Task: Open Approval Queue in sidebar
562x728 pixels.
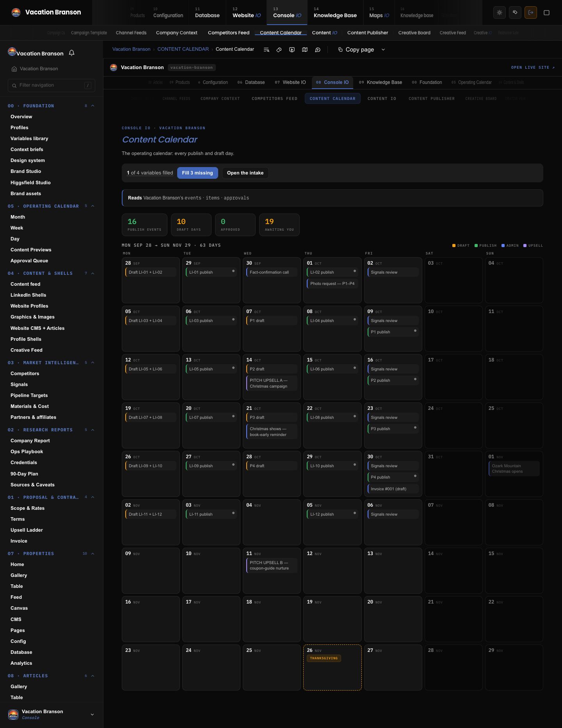Action: coord(29,261)
